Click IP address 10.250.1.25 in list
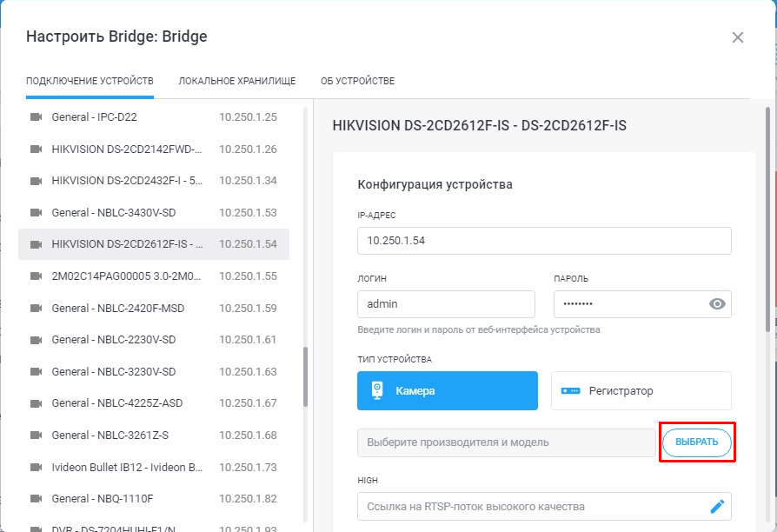Image resolution: width=777 pixels, height=532 pixels. [248, 117]
